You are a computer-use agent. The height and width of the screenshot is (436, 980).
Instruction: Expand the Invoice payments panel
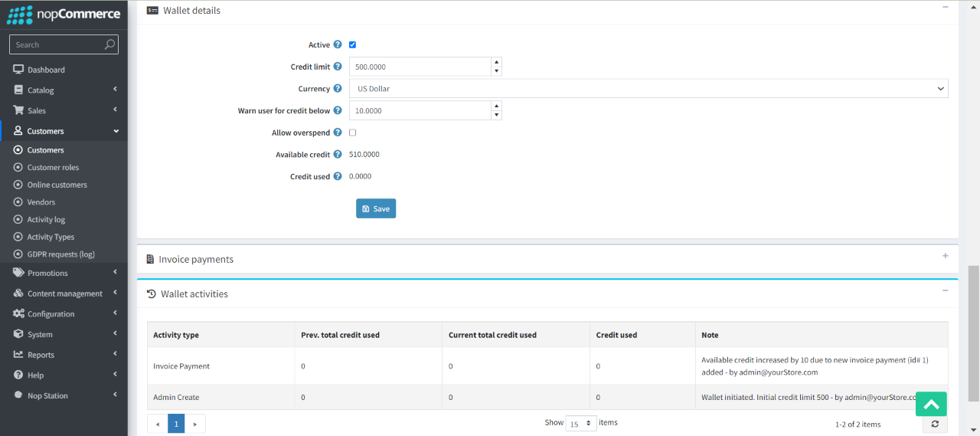[945, 256]
